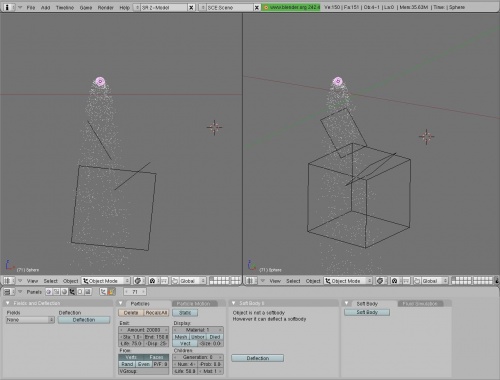Select Physics buttons sub-context icon

click(111, 292)
